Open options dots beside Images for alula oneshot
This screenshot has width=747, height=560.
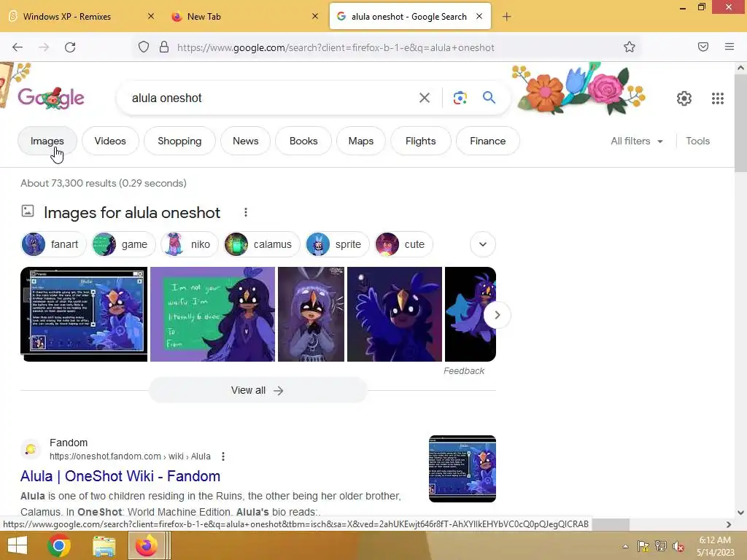[246, 212]
